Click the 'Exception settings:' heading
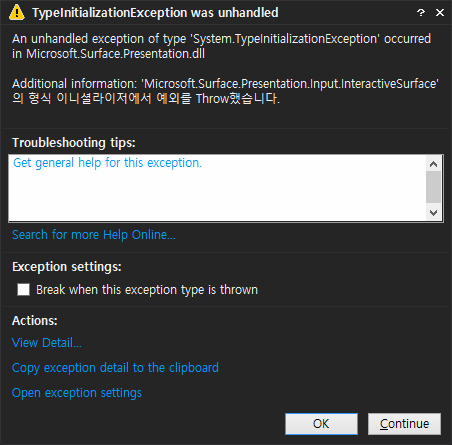Viewport: 452px width, 445px height. click(67, 267)
